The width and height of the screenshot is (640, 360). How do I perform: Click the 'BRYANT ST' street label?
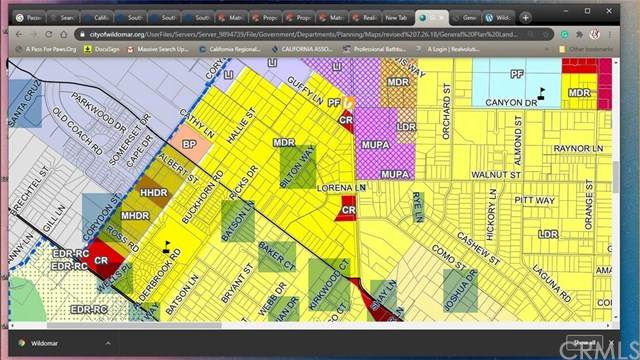[x=237, y=284]
